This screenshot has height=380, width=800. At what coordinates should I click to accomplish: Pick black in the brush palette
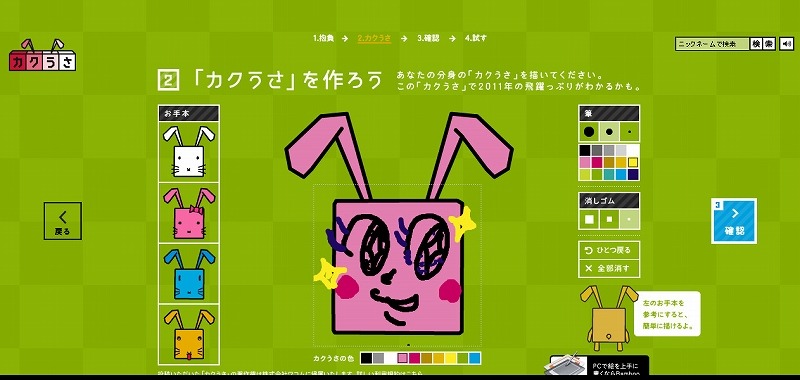tap(585, 150)
